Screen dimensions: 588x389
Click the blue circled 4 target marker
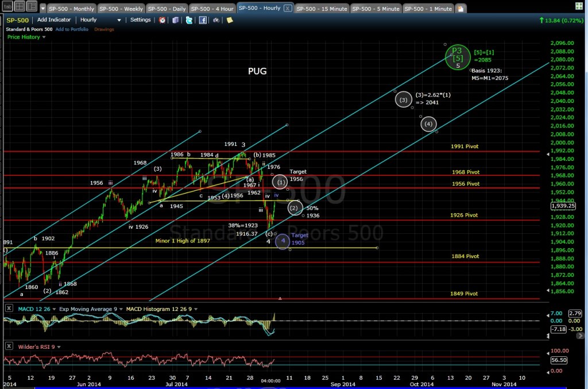point(283,241)
